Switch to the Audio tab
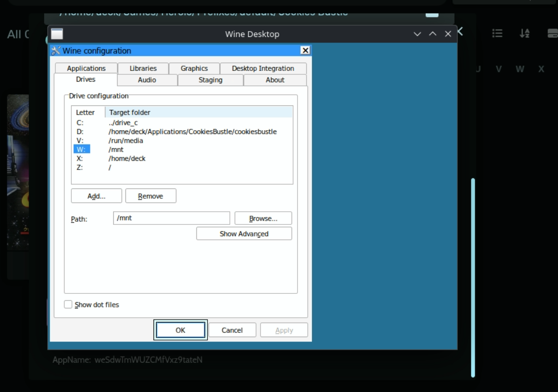The height and width of the screenshot is (392, 558). pyautogui.click(x=147, y=80)
